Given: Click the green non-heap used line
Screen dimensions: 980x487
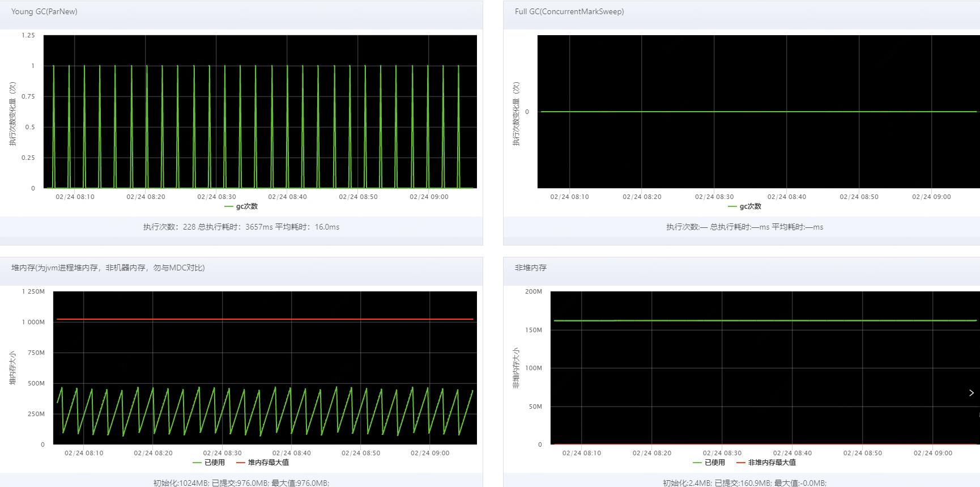Looking at the screenshot, I should (765, 321).
